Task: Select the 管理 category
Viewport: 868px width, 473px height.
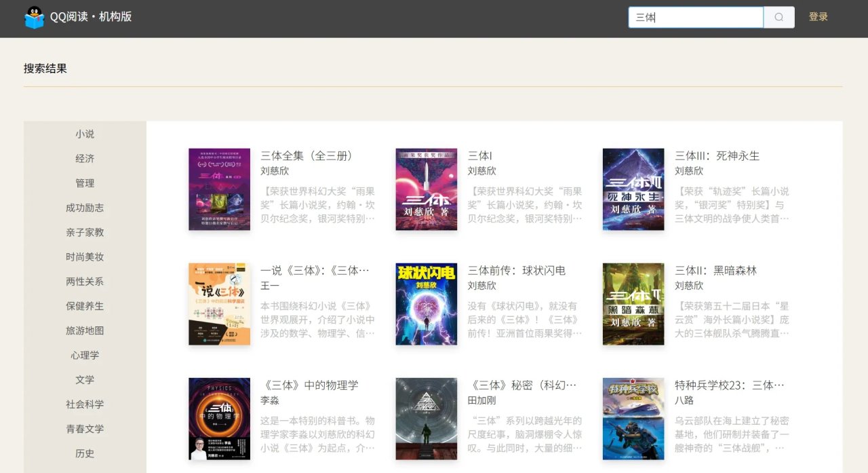Action: point(85,183)
